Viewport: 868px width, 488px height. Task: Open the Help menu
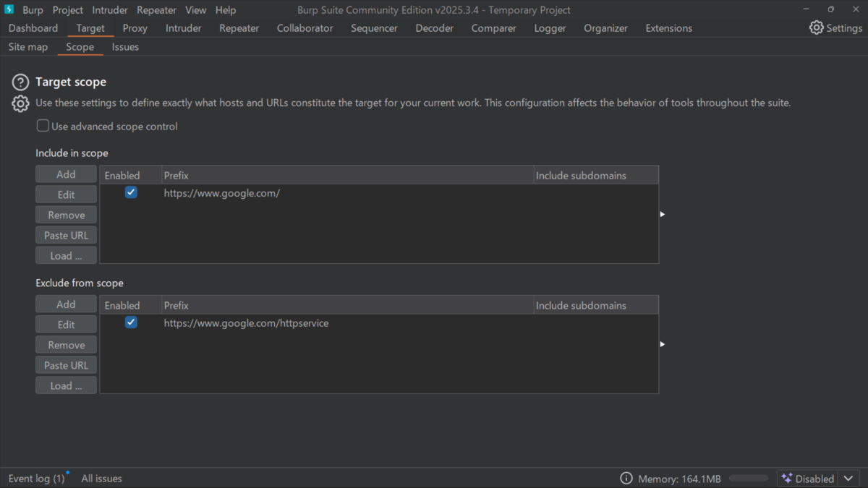[226, 10]
